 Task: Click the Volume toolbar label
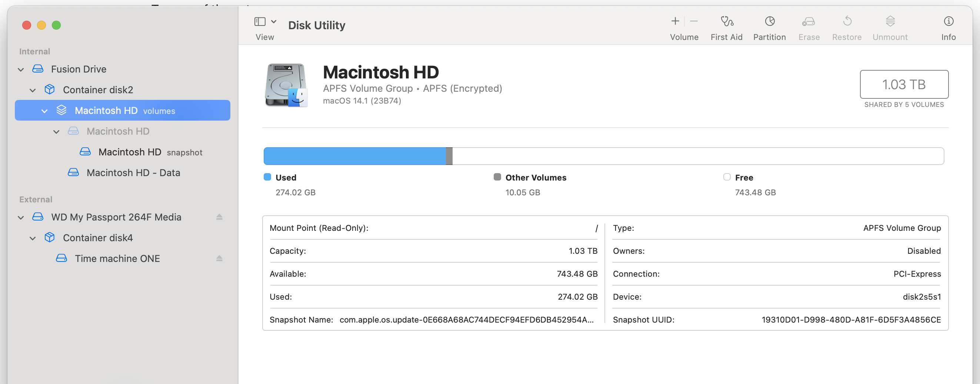click(x=684, y=37)
